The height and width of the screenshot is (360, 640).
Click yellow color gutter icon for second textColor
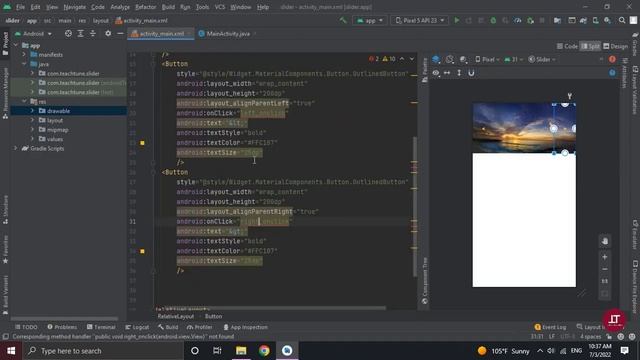pyautogui.click(x=142, y=251)
